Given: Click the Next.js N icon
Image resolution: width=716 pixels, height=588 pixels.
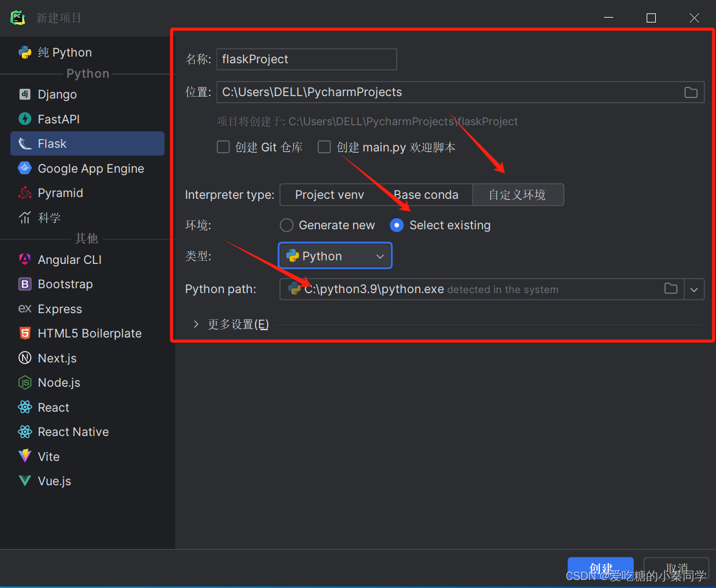Looking at the screenshot, I should click(x=25, y=358).
